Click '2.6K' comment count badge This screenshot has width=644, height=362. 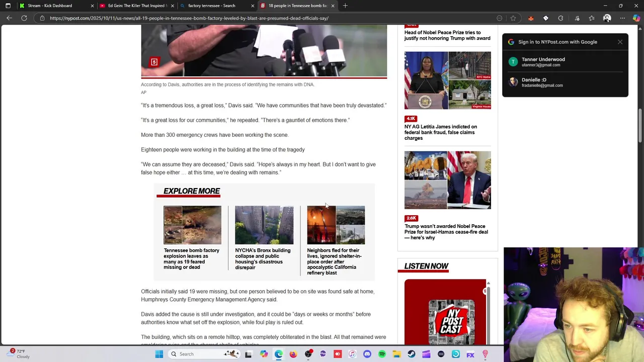coord(411,218)
